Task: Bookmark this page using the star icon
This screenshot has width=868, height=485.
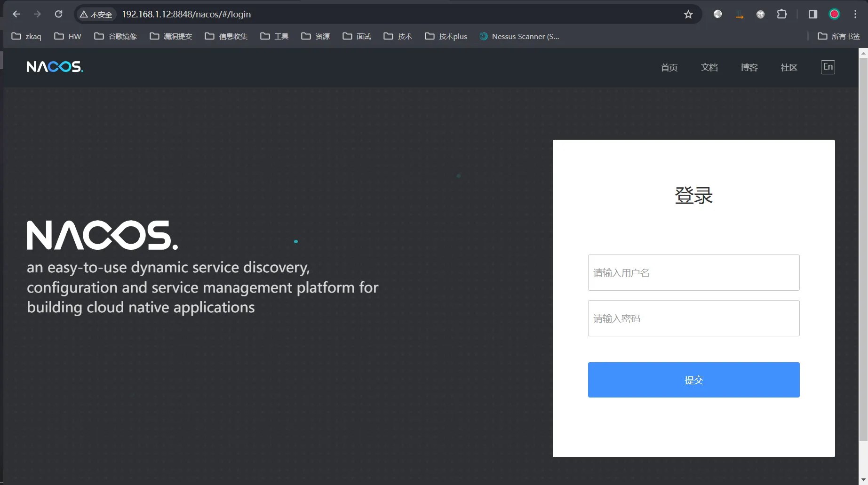Action: (688, 14)
